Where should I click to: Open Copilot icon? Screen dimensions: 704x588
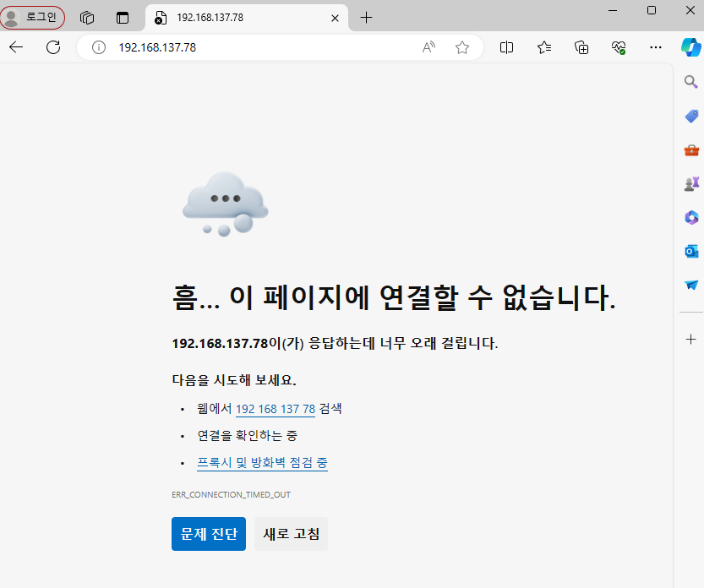point(690,47)
